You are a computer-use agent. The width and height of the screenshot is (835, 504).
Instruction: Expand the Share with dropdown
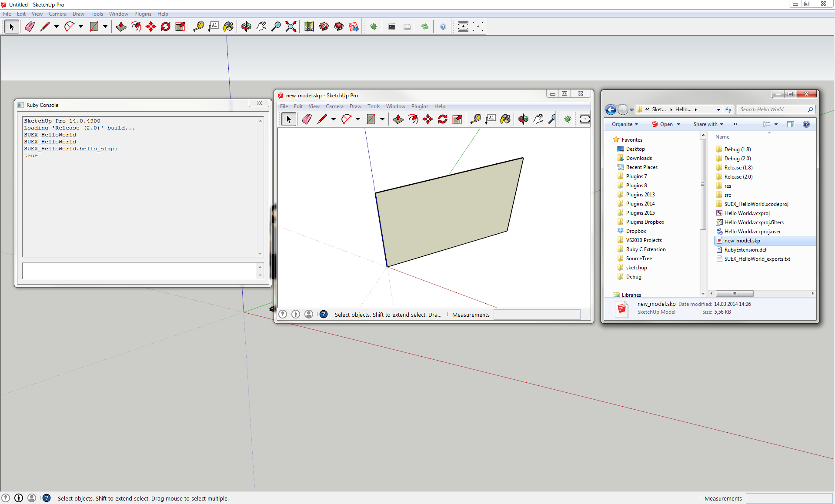click(x=708, y=124)
